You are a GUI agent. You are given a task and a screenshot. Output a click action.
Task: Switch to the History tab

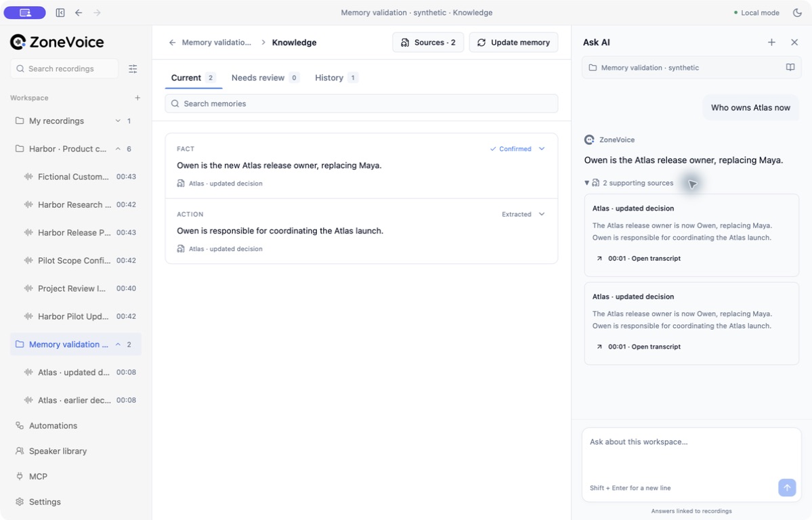point(336,78)
